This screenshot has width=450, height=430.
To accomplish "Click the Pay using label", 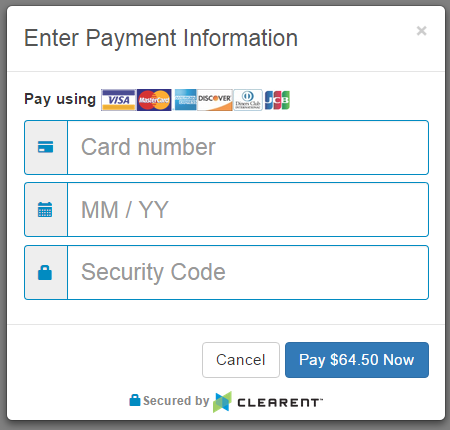I will pyautogui.click(x=60, y=99).
